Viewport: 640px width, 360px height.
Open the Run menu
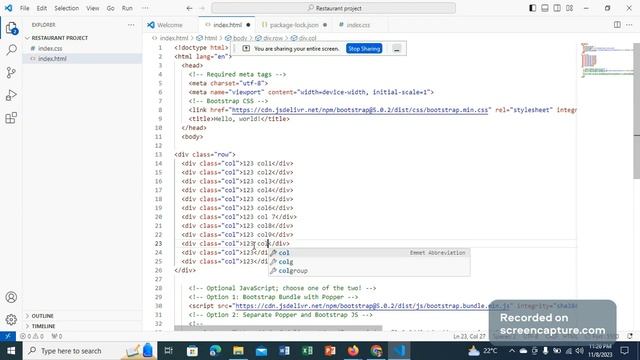pos(127,8)
